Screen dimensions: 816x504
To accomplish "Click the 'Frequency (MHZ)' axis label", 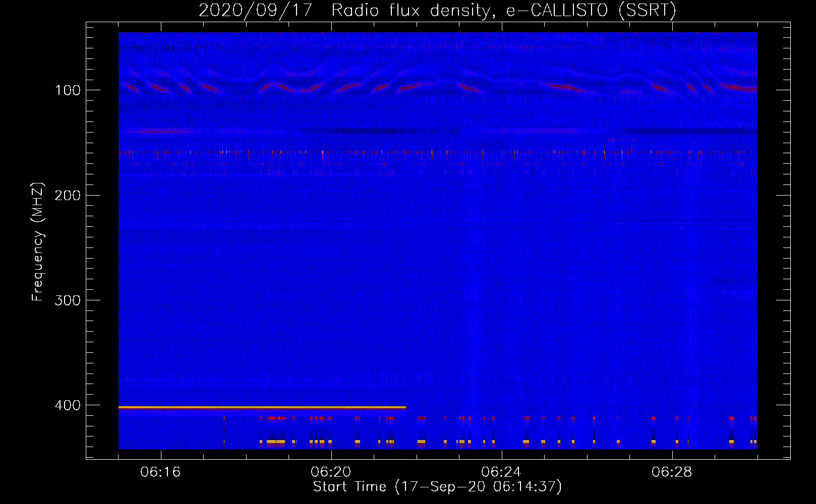I will 38,242.
